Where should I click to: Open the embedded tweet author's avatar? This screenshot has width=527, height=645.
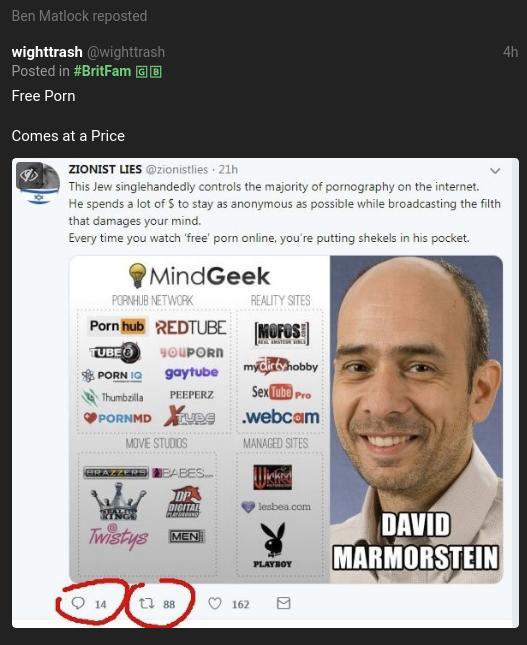38,183
